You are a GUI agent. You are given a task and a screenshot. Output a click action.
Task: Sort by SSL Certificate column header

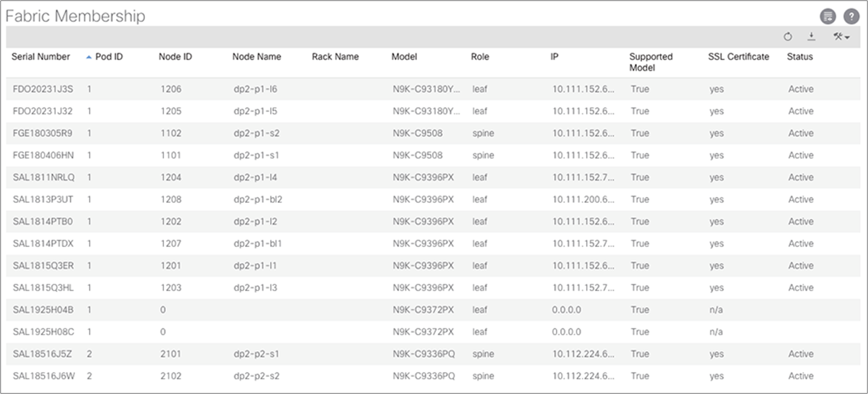click(738, 57)
